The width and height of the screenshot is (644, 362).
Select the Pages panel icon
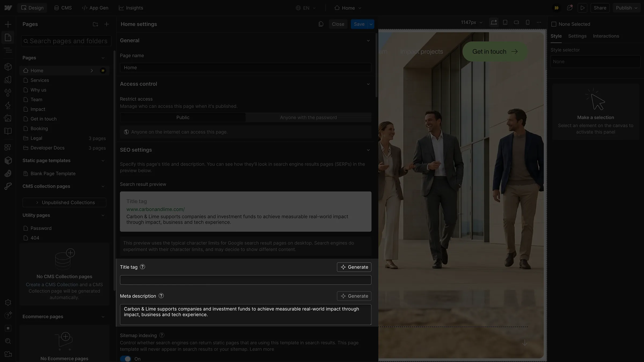pyautogui.click(x=8, y=37)
